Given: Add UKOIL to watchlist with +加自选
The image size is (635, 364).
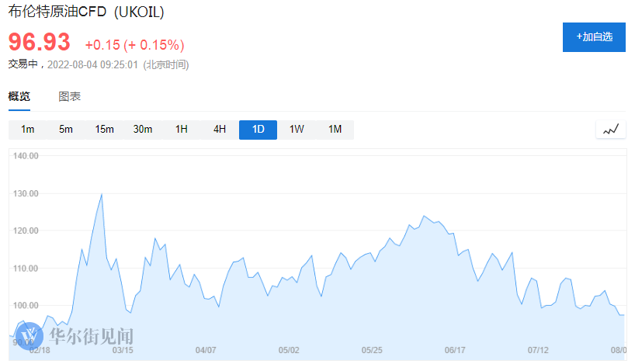Looking at the screenshot, I should point(594,37).
